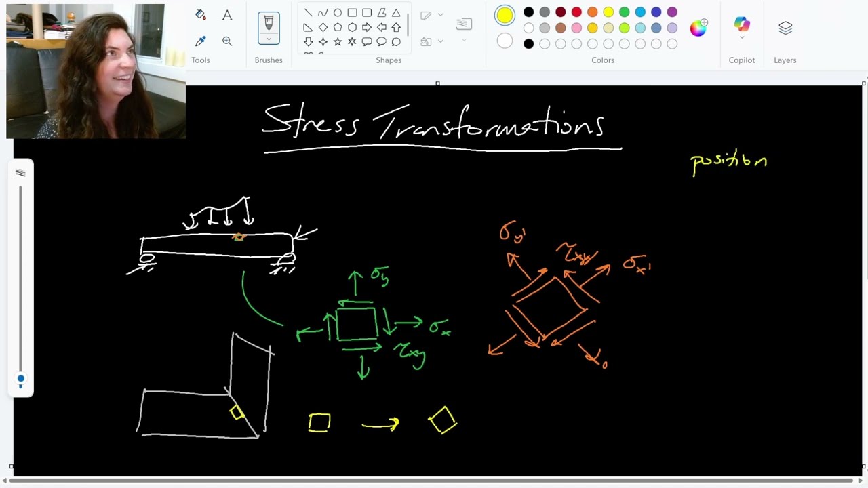Image resolution: width=868 pixels, height=488 pixels.
Task: Pick the dark gray color swatch
Action: coord(545,12)
